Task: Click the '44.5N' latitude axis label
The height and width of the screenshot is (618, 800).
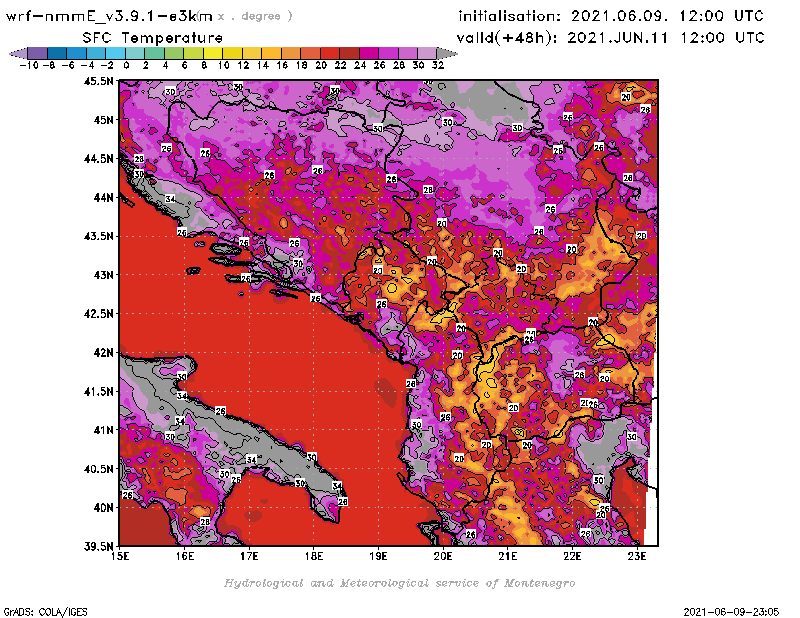Action: (98, 159)
